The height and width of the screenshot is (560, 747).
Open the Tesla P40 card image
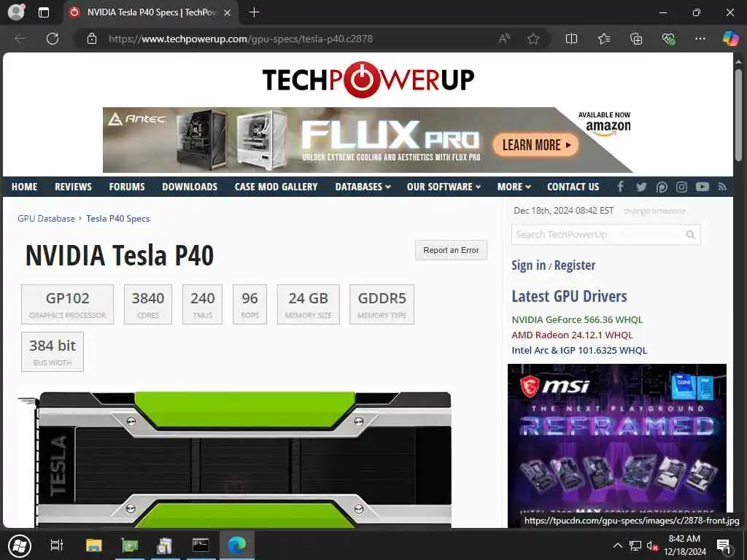[235, 459]
